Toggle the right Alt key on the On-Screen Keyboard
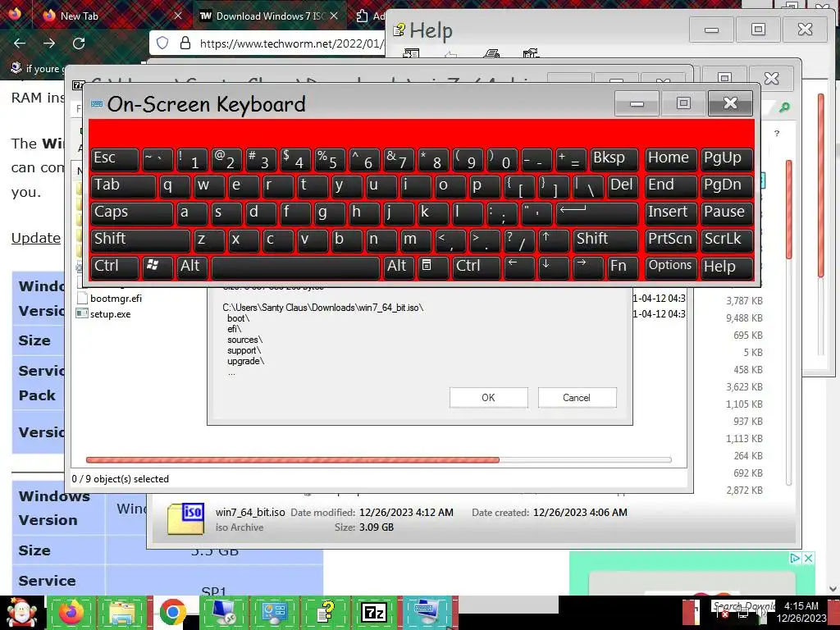The height and width of the screenshot is (630, 840). tap(398, 267)
